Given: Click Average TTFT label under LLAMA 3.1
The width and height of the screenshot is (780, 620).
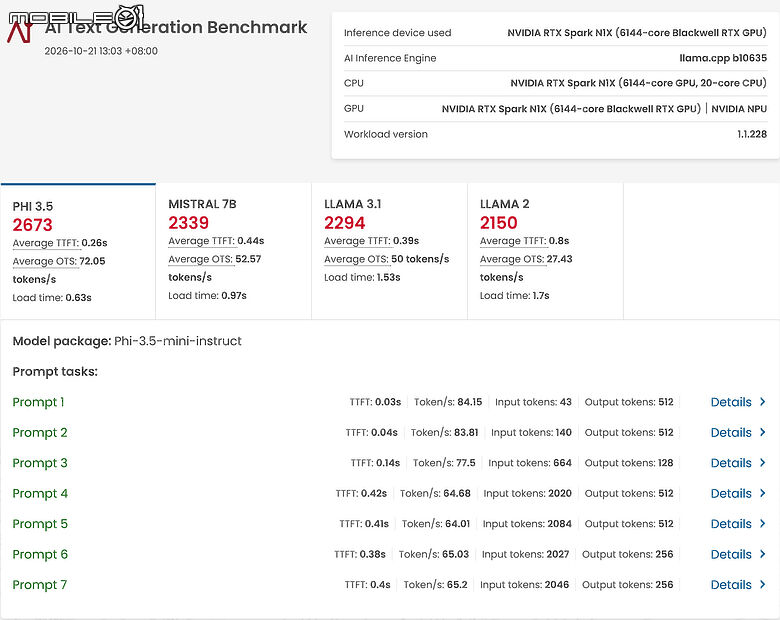Looking at the screenshot, I should pos(357,241).
